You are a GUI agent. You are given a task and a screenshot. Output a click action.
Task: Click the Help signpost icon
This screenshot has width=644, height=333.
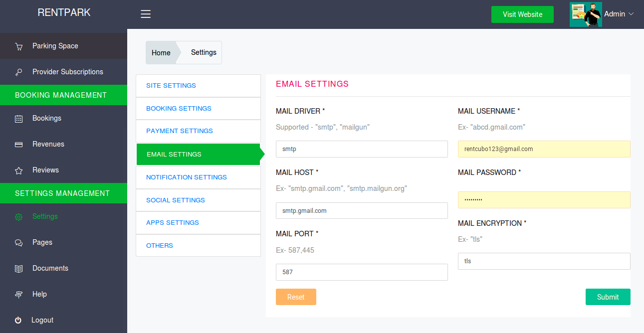[x=19, y=295]
